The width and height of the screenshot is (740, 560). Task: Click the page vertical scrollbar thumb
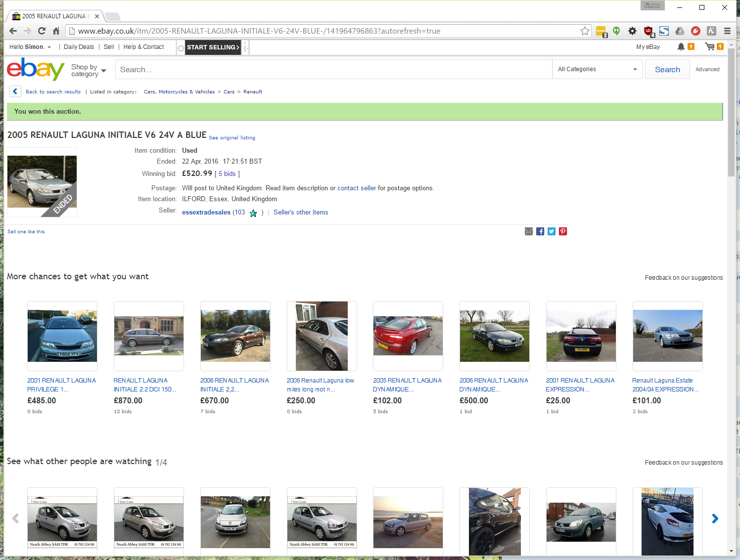pos(731,113)
